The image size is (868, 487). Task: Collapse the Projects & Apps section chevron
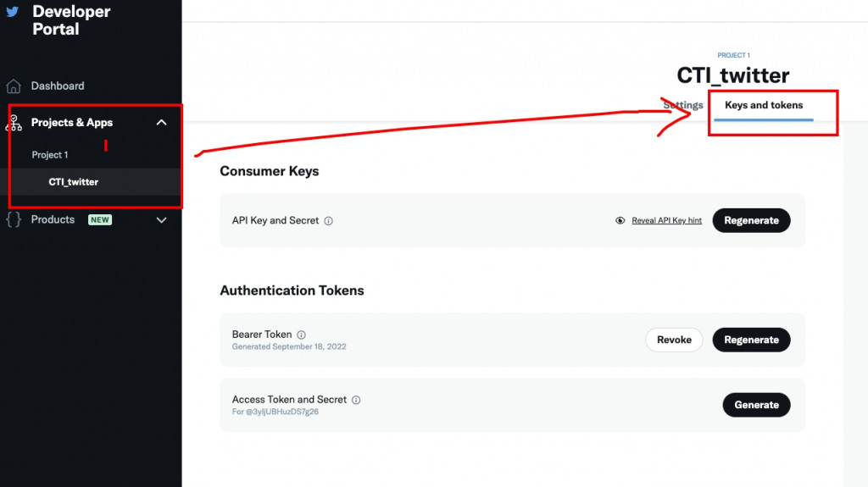(x=162, y=123)
